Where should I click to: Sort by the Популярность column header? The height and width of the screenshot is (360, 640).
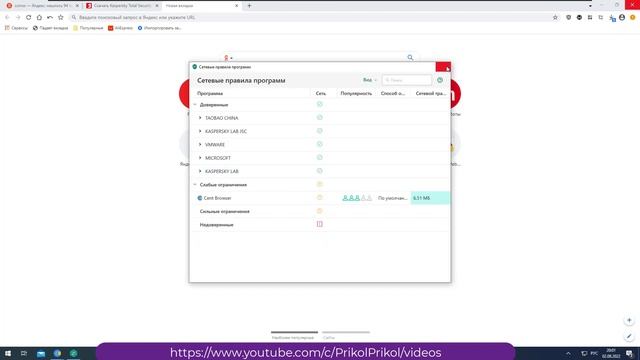(x=356, y=93)
